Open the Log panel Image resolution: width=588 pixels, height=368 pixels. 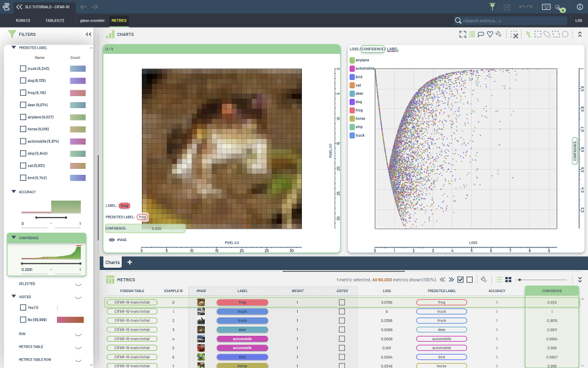click(578, 21)
